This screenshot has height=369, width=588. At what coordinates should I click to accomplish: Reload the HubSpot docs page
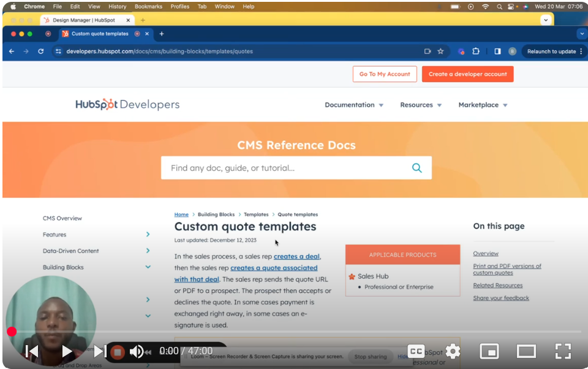pos(41,51)
